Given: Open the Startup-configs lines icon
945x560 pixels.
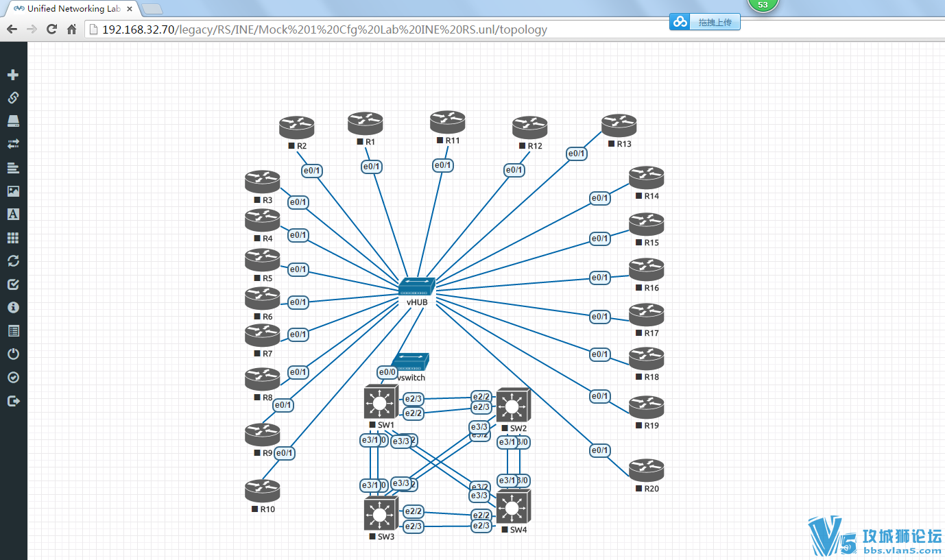Looking at the screenshot, I should (x=13, y=168).
